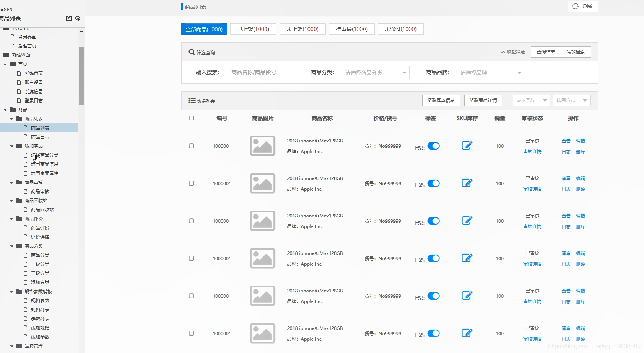This screenshot has width=644, height=353.
Task: Toggle the 上架 switch in sixth row
Action: tap(433, 333)
